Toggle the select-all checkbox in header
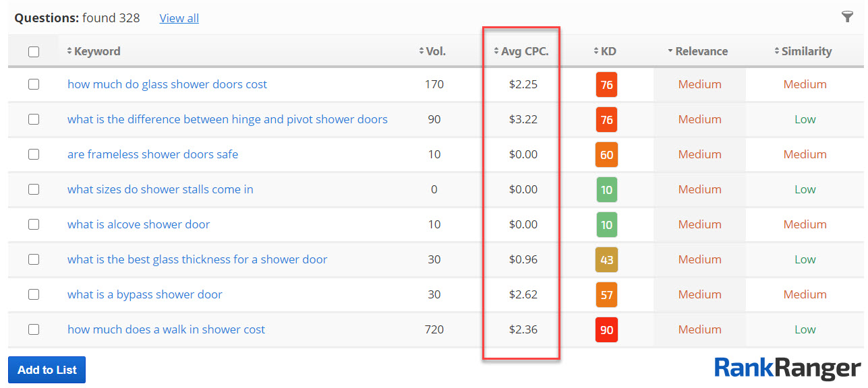Image resolution: width=868 pixels, height=388 pixels. 34,52
